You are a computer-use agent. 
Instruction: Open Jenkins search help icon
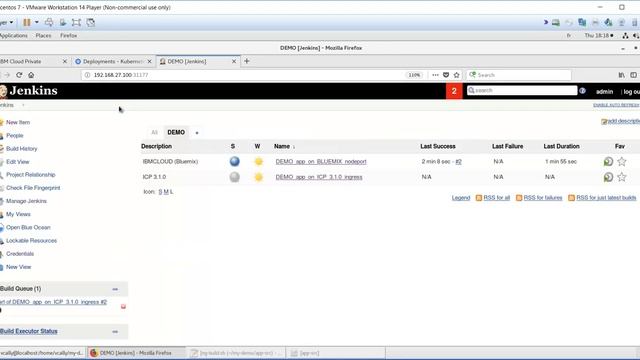pos(582,91)
